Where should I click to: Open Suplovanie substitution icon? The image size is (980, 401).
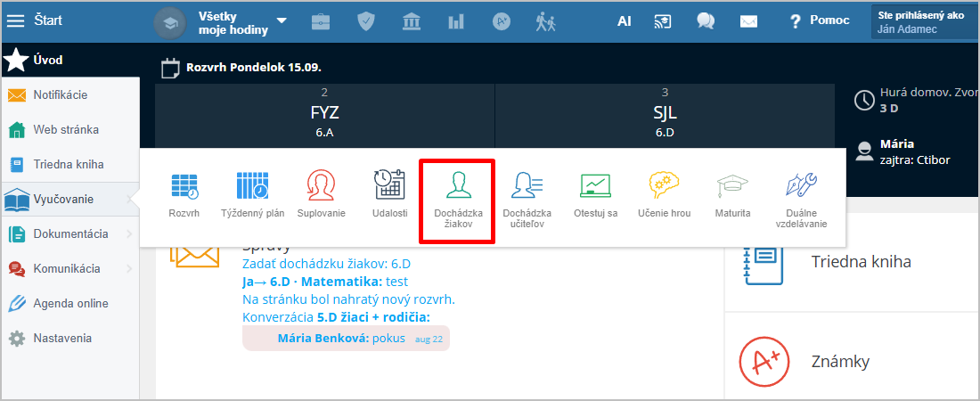click(321, 185)
